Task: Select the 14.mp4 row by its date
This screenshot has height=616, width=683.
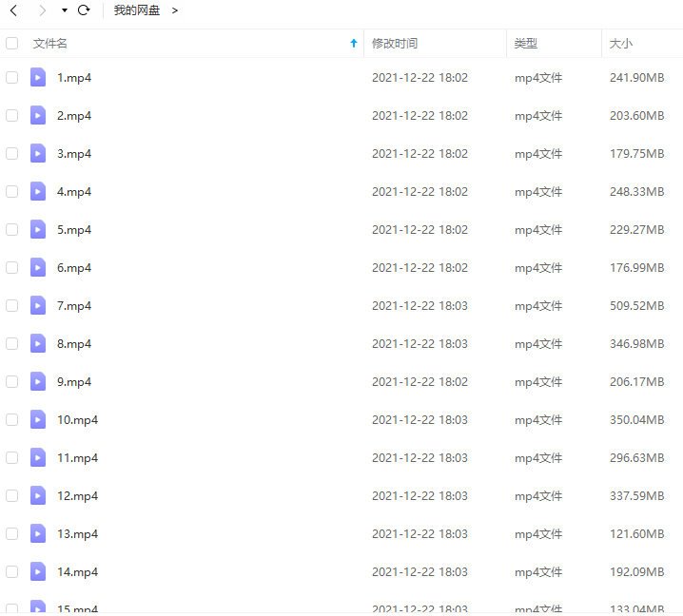Action: click(x=420, y=572)
